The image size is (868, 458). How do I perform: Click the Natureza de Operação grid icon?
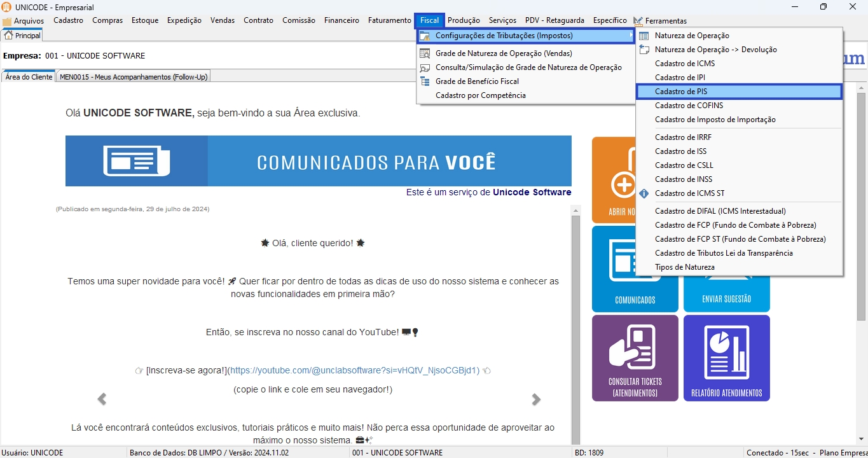pos(644,36)
